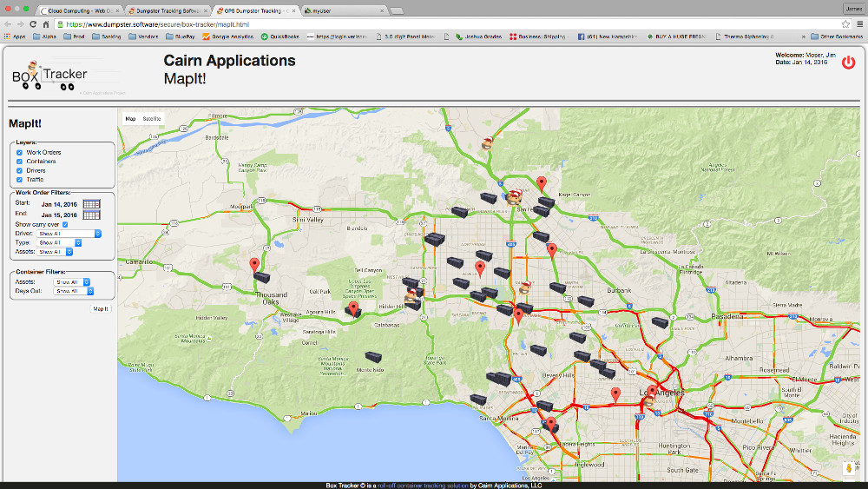Open the BluePay bookmarks folder
The height and width of the screenshot is (489, 868).
tap(181, 36)
